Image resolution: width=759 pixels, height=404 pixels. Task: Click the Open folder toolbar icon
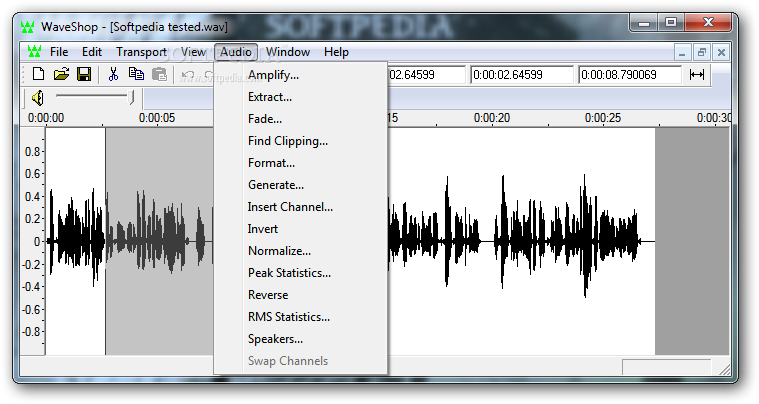[x=61, y=74]
